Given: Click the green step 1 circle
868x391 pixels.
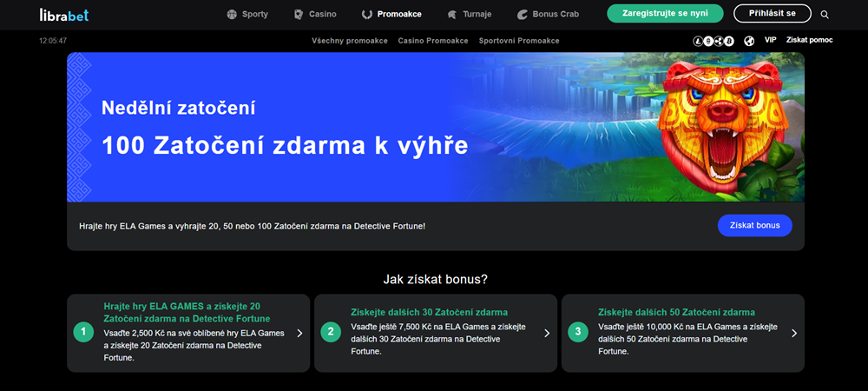Looking at the screenshot, I should click(x=83, y=332).
